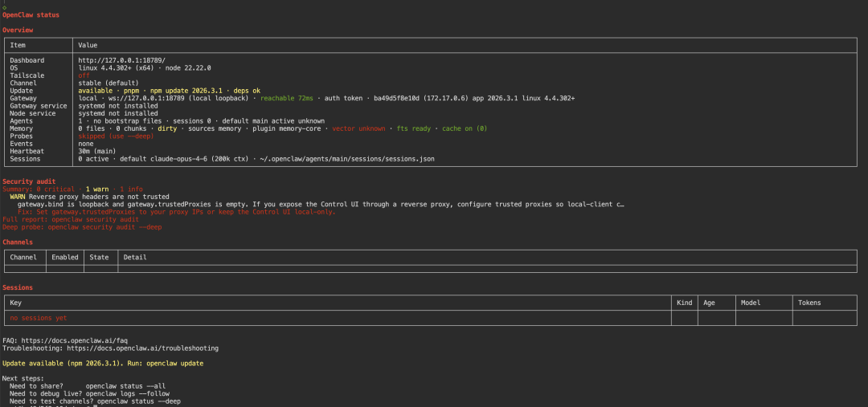The width and height of the screenshot is (868, 407).
Task: Click the "State" column header
Action: [99, 257]
